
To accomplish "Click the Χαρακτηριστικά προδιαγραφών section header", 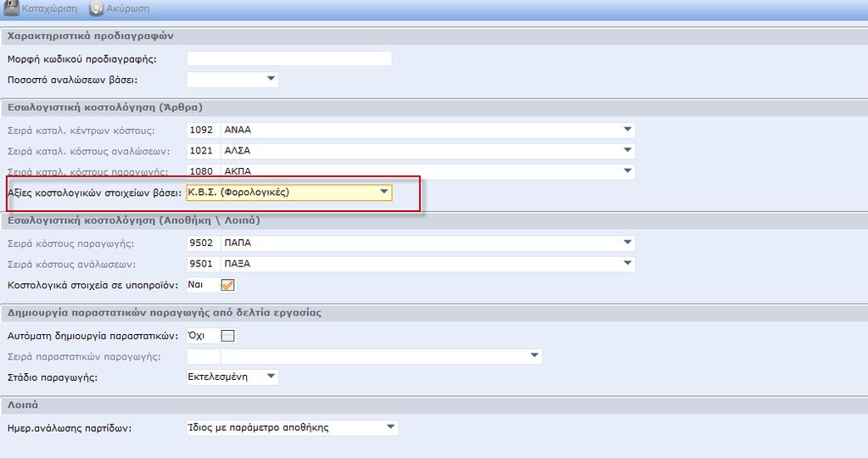I will click(x=90, y=36).
